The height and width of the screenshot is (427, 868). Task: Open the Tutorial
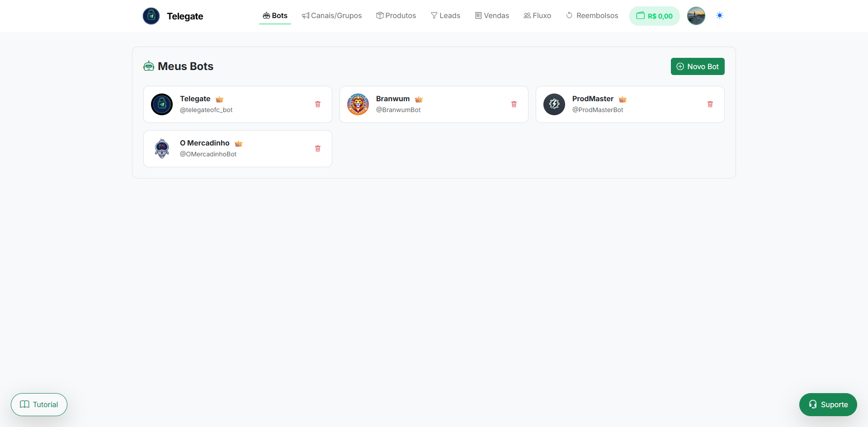coord(39,404)
